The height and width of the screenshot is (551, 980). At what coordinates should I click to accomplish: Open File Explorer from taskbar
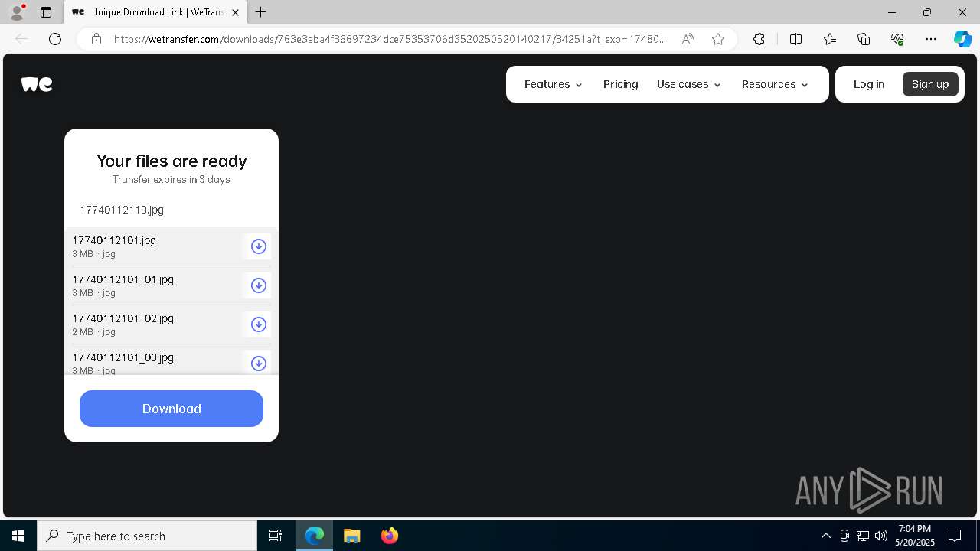(x=352, y=536)
